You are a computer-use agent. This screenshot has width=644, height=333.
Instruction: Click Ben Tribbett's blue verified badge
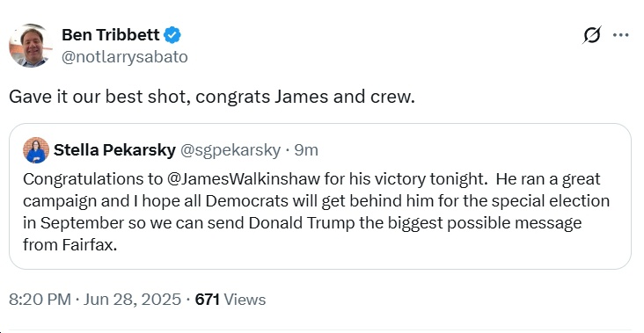[x=172, y=35]
